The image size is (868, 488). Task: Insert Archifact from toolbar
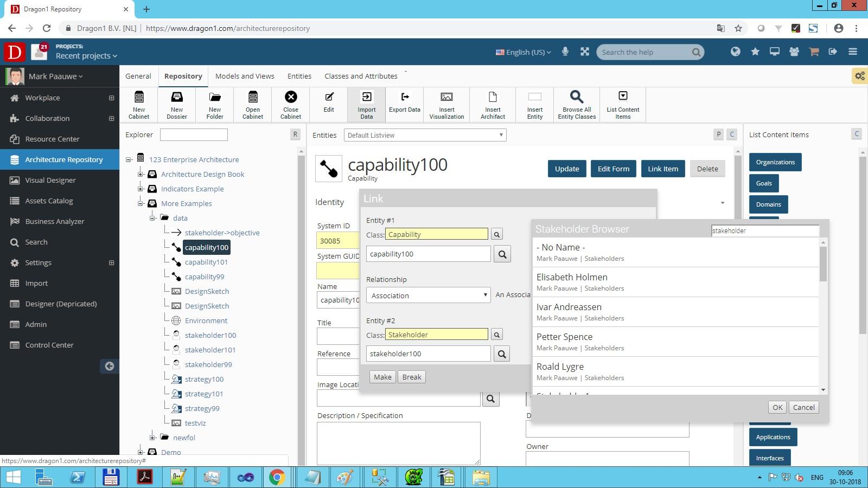493,104
